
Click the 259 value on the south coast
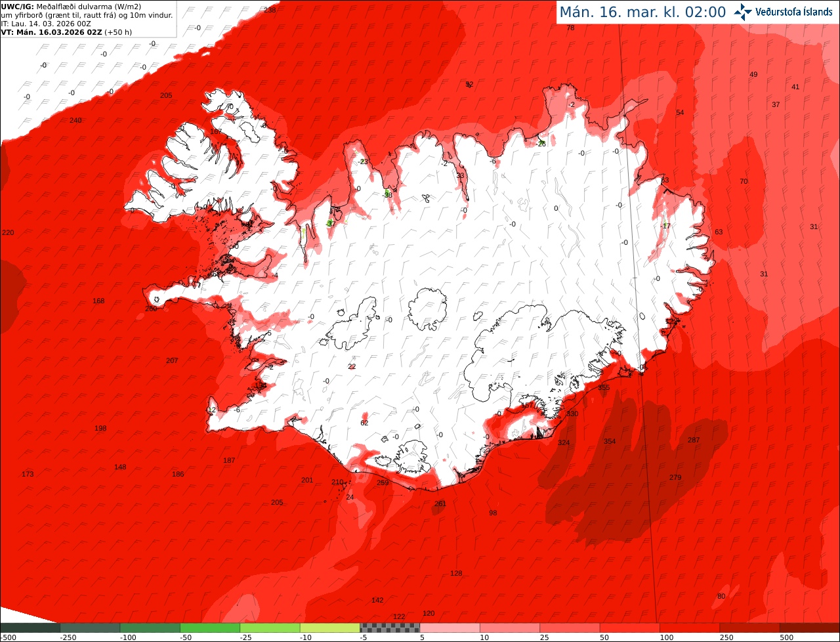[x=383, y=482]
